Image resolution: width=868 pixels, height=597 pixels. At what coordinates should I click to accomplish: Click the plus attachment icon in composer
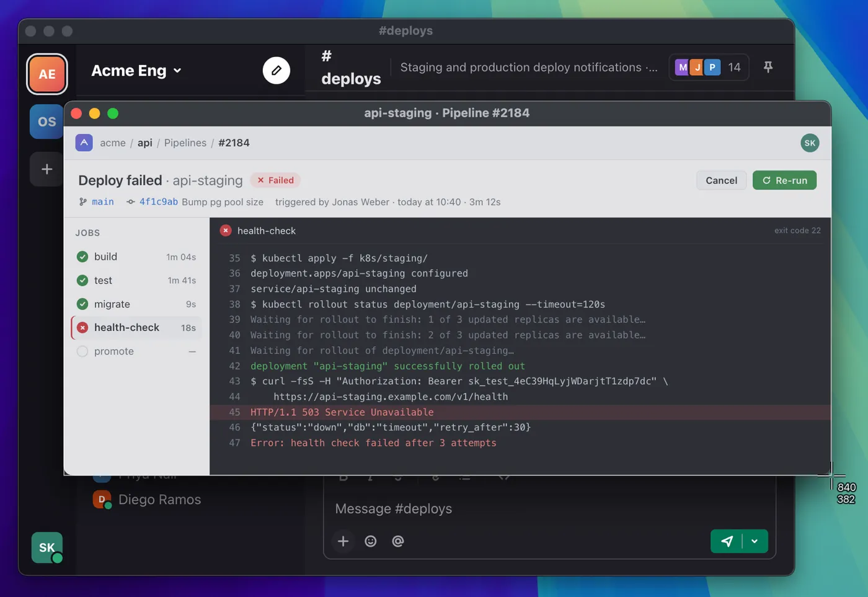343,541
